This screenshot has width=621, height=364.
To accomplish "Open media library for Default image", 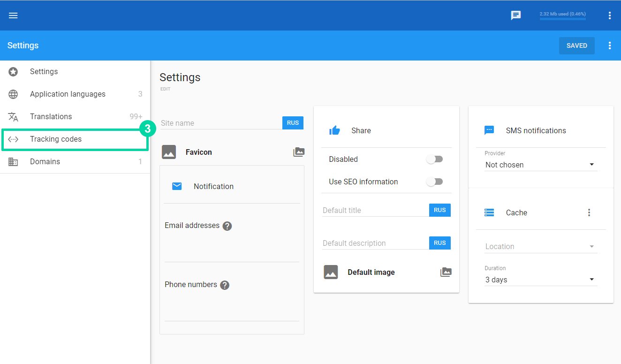I will coord(446,272).
